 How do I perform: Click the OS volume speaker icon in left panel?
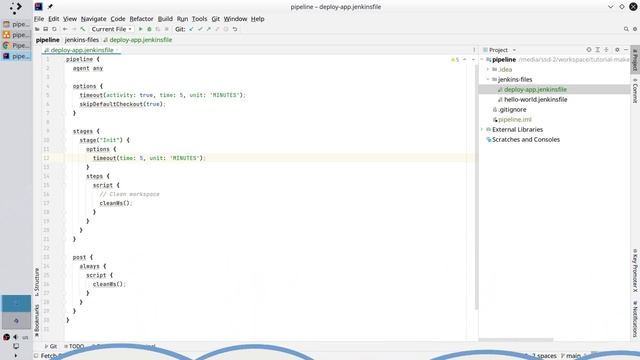coord(16,337)
